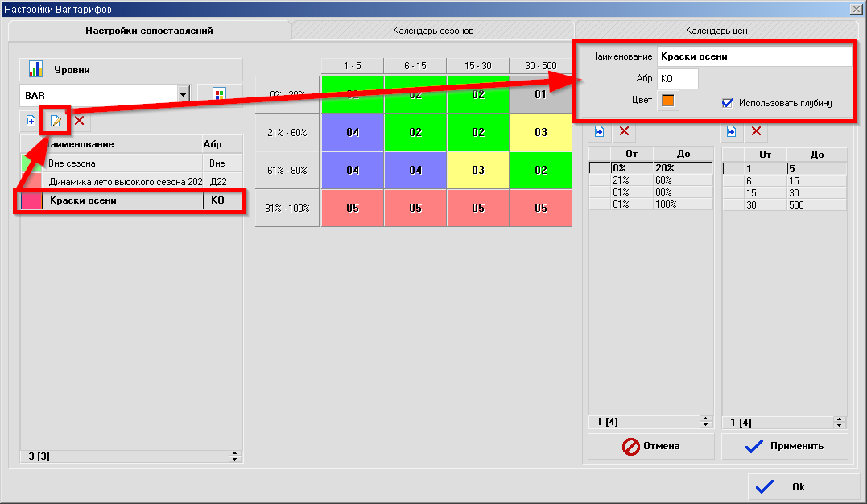
Task: Add a new row to the depth range table
Action: click(732, 130)
